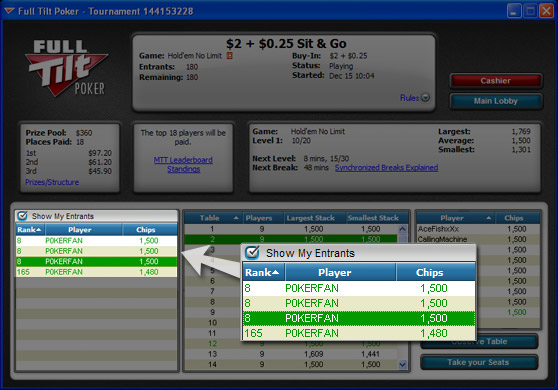Toggle Show My Entrants checkbox in left panel
558x390 pixels.
pos(22,216)
